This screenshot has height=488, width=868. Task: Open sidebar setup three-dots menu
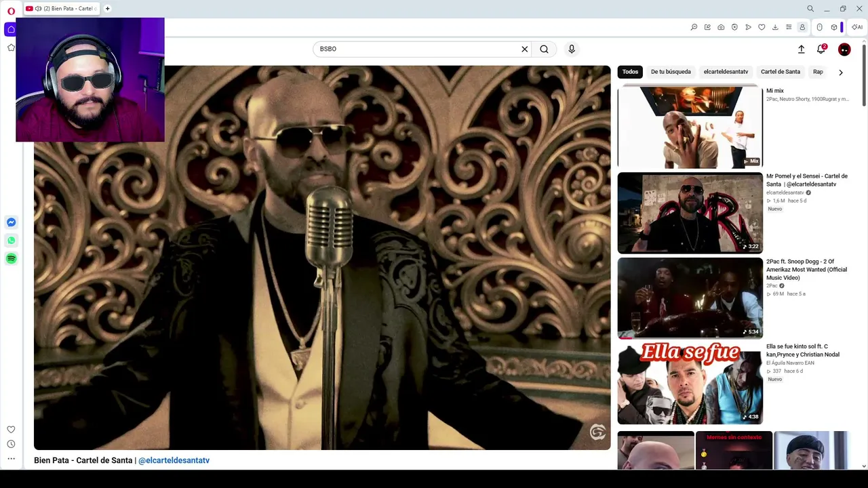(11, 459)
